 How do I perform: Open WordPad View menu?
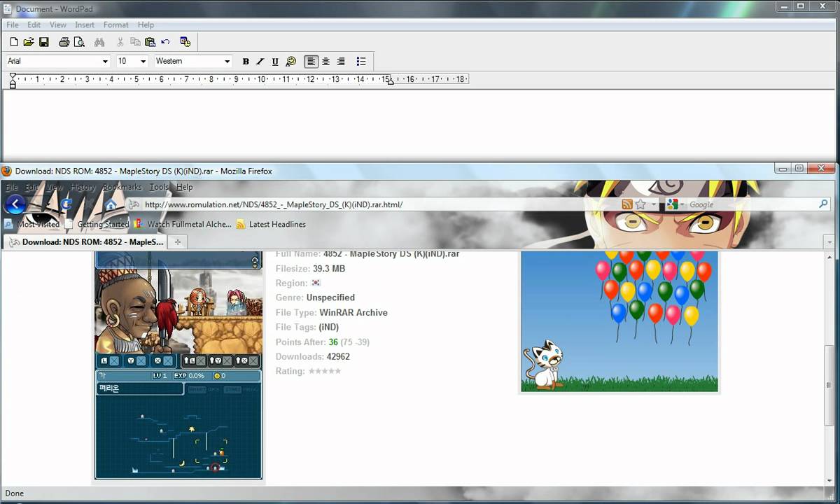[x=57, y=24]
